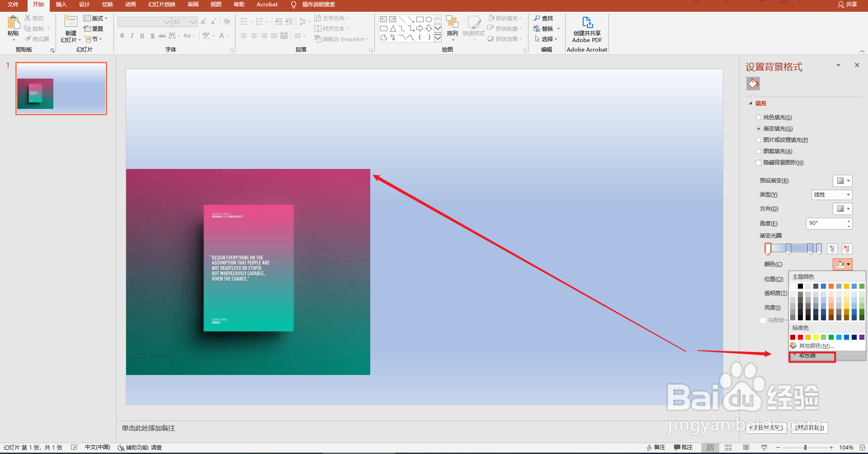The height and width of the screenshot is (454, 868).
Task: Switch to the Transitions (切换) tab
Action: pyautogui.click(x=107, y=5)
